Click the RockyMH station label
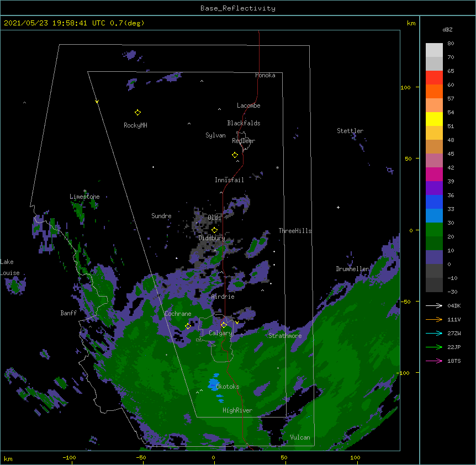This screenshot has height=465, width=476. [x=135, y=125]
